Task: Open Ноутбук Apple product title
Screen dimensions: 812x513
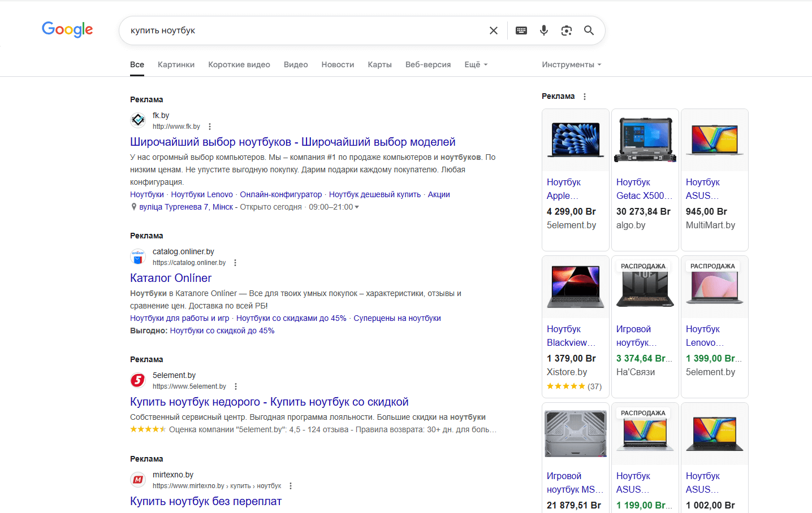Action: [x=564, y=189]
